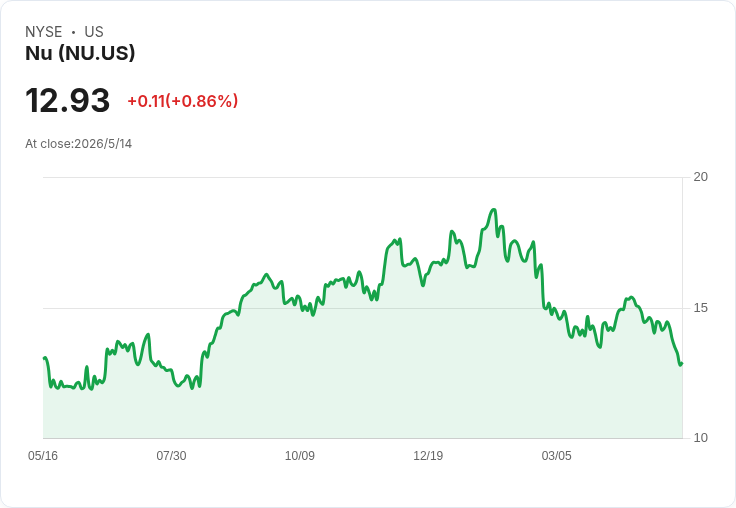Click the At close:2026/5/14 timestamp

tap(78, 144)
